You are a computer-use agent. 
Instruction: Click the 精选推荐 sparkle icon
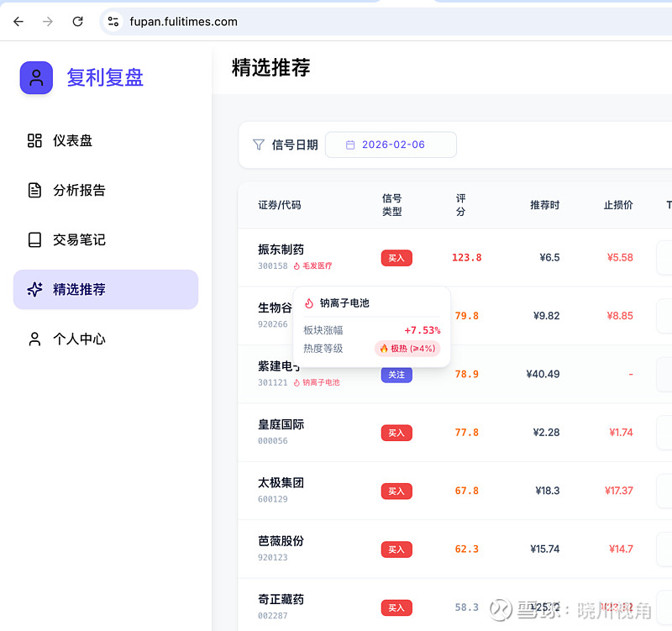tap(34, 290)
